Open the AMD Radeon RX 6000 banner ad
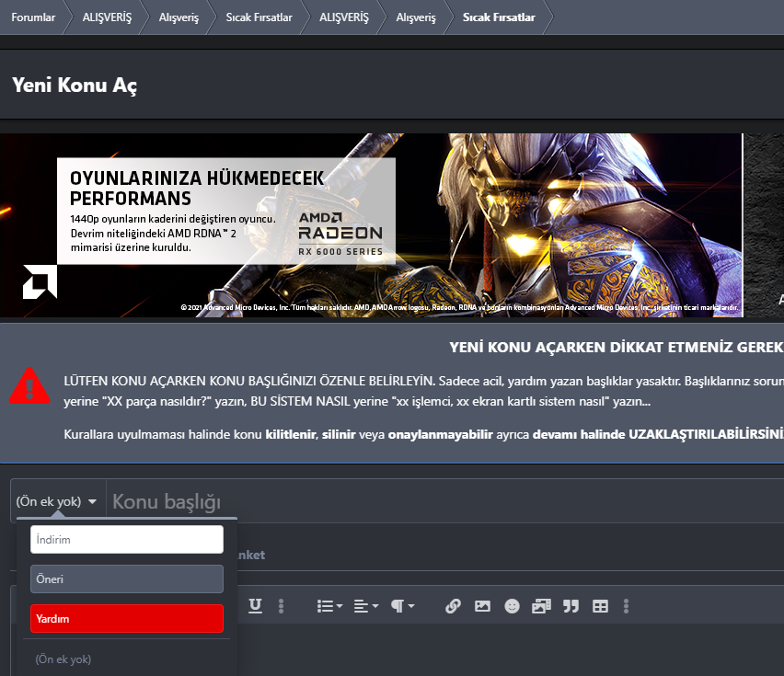 coord(371,224)
